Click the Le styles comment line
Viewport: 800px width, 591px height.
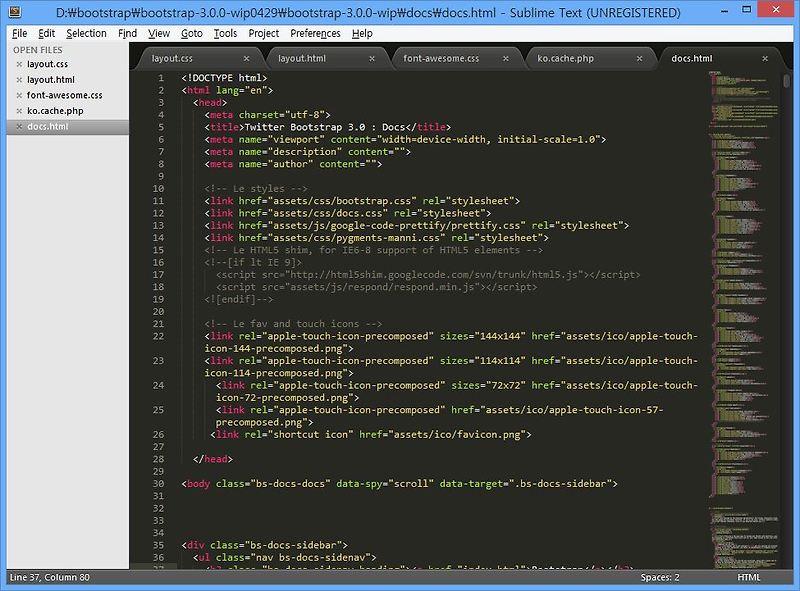pos(256,189)
